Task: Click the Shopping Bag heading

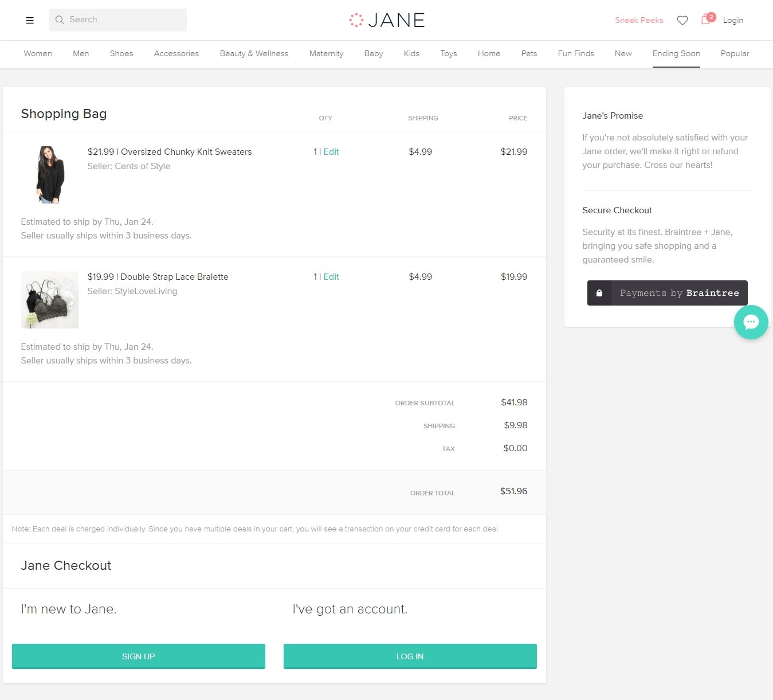Action: pyautogui.click(x=64, y=114)
